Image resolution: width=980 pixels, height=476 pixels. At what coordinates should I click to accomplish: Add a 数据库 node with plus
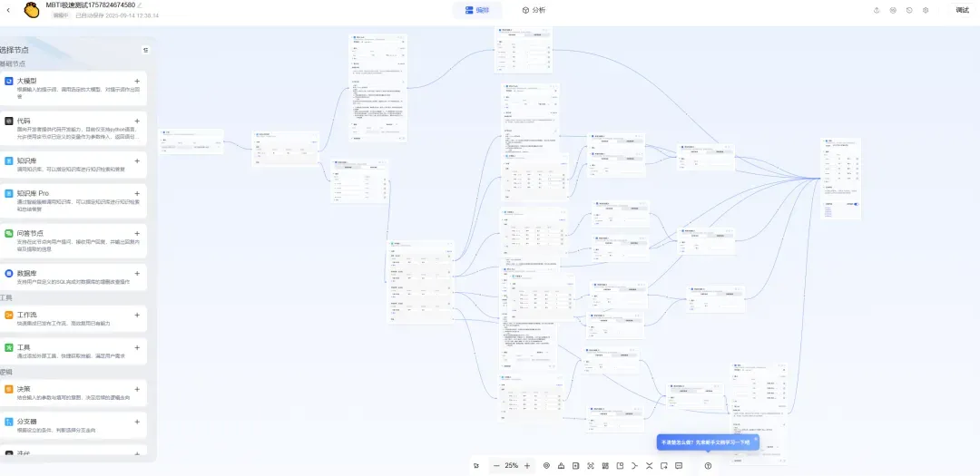137,274
